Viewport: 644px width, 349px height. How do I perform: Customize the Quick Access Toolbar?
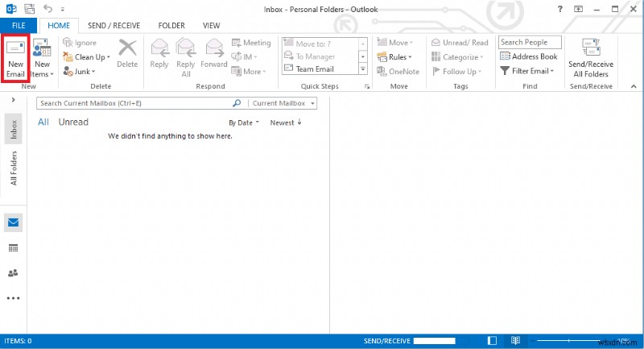63,9
